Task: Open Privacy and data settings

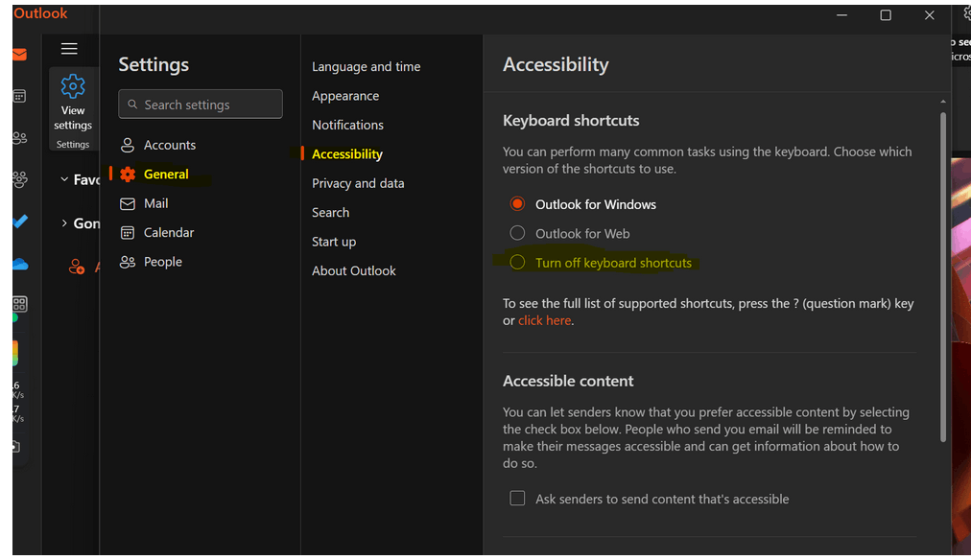Action: tap(358, 183)
